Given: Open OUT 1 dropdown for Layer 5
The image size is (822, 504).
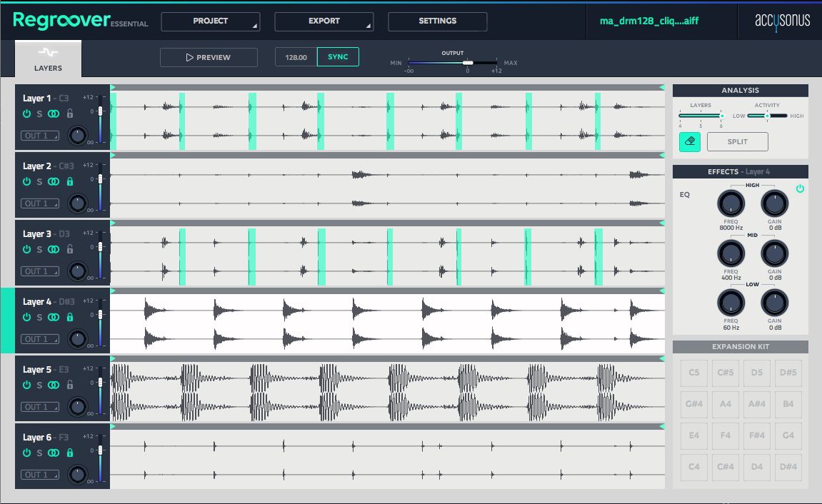Looking at the screenshot, I should pyautogui.click(x=40, y=406).
